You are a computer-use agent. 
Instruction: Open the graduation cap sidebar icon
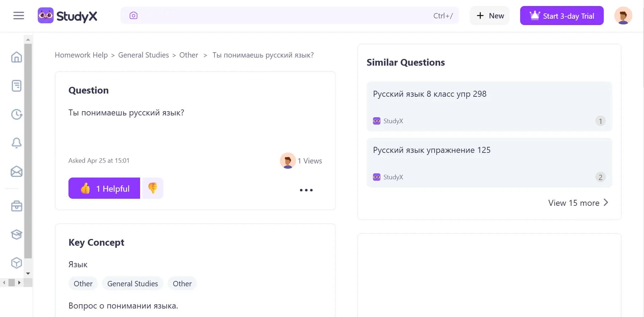pyautogui.click(x=17, y=234)
